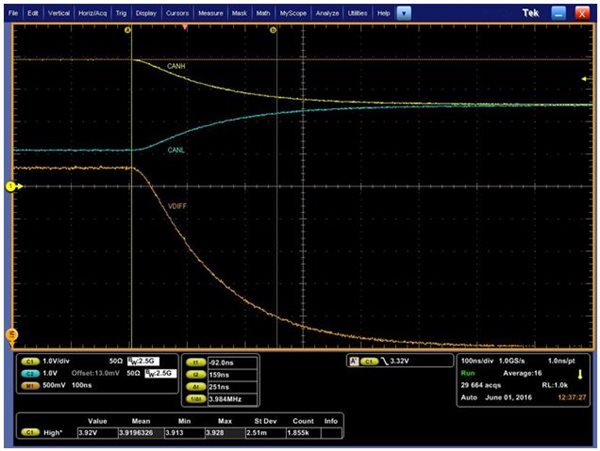Click the 100ns/div horizontal scale readout
The height and width of the screenshot is (451, 600).
pos(477,361)
